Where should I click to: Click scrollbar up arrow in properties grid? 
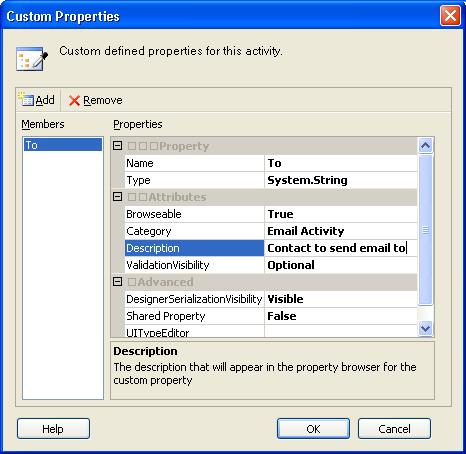click(425, 146)
